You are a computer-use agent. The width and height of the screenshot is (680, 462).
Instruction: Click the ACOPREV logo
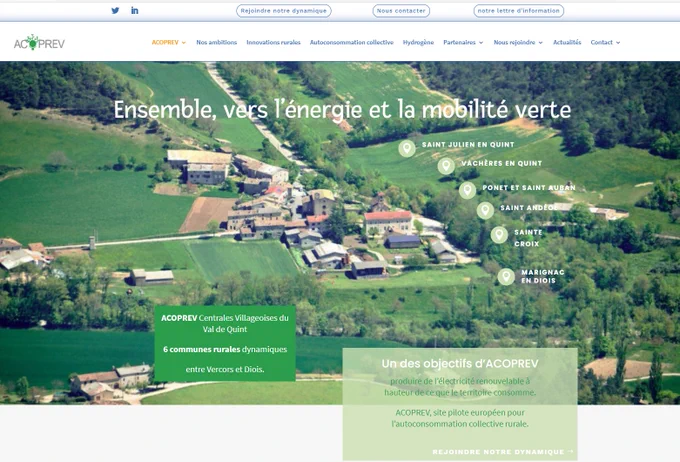pos(39,43)
